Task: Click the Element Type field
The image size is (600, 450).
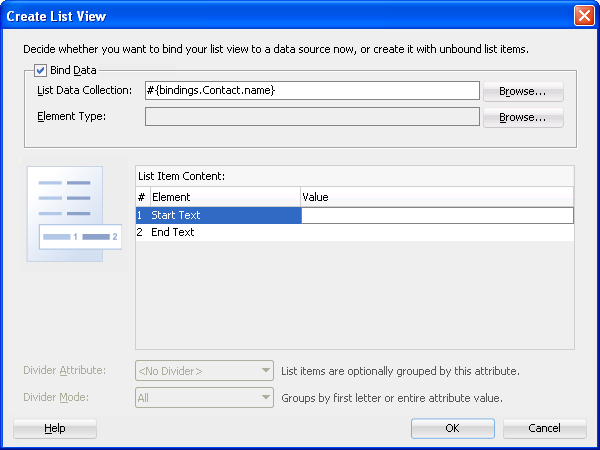Action: pos(312,116)
